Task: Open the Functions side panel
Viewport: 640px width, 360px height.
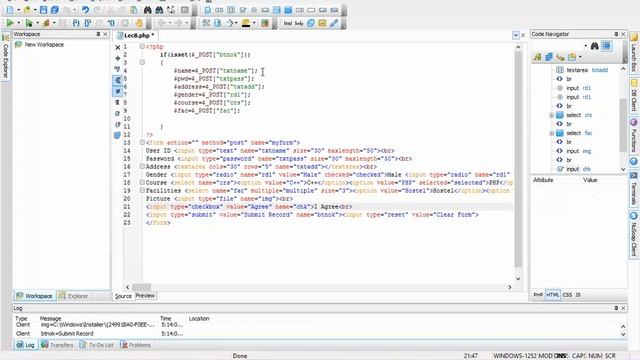Action: [634, 136]
